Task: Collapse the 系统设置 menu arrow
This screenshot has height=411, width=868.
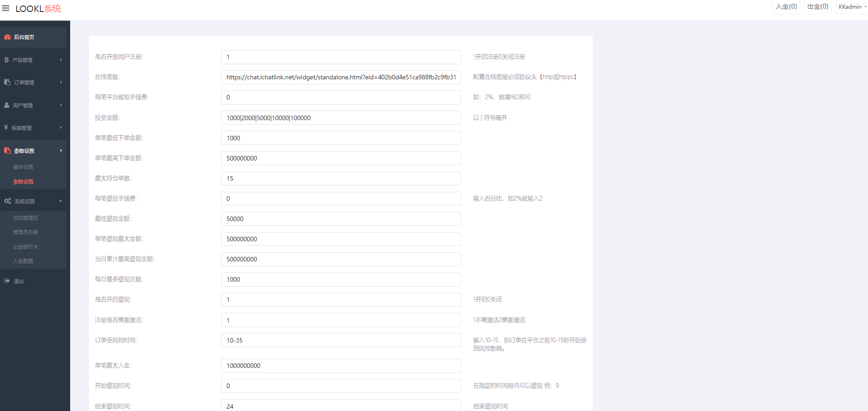Action: tap(61, 201)
